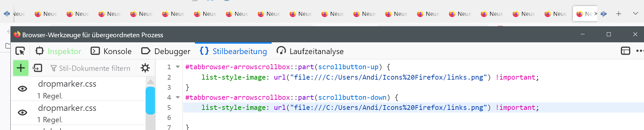
Task: Select the Stilbearbeitung tab
Action: pyautogui.click(x=233, y=51)
